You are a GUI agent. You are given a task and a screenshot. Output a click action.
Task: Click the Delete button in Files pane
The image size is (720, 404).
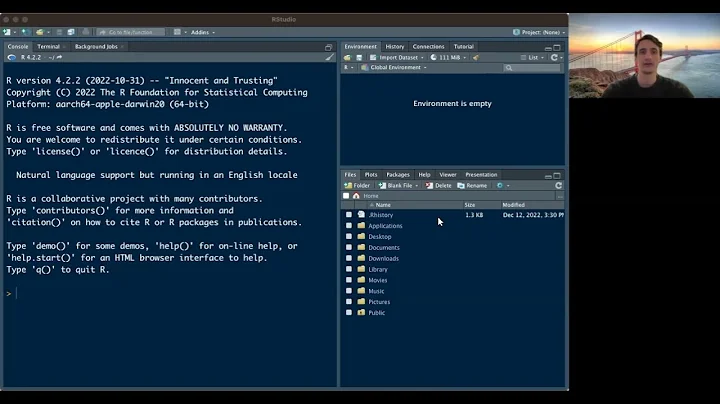tap(439, 185)
